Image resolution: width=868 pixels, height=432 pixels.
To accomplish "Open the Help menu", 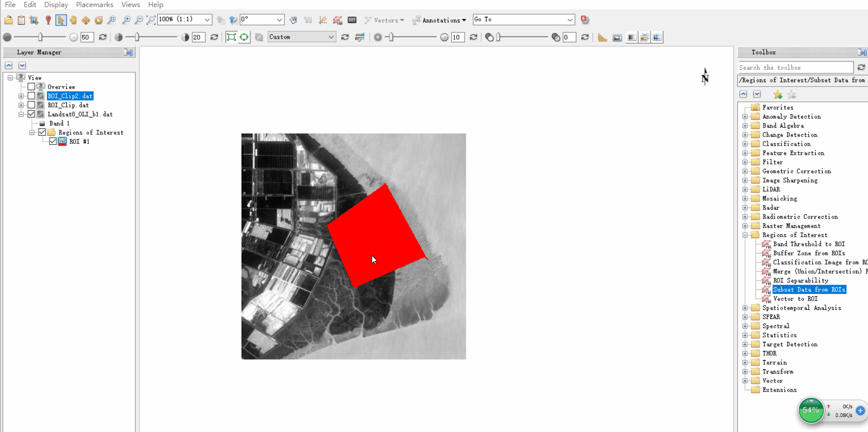I will 156,5.
